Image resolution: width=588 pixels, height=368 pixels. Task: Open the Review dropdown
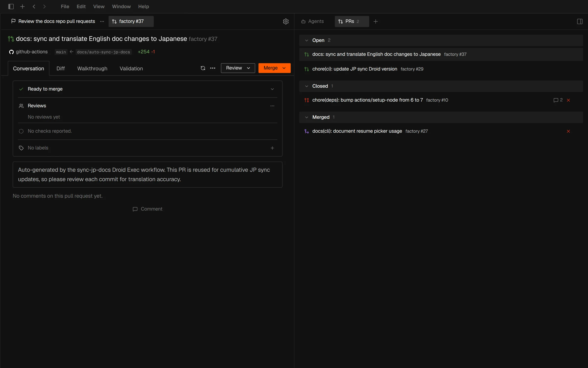(x=238, y=68)
